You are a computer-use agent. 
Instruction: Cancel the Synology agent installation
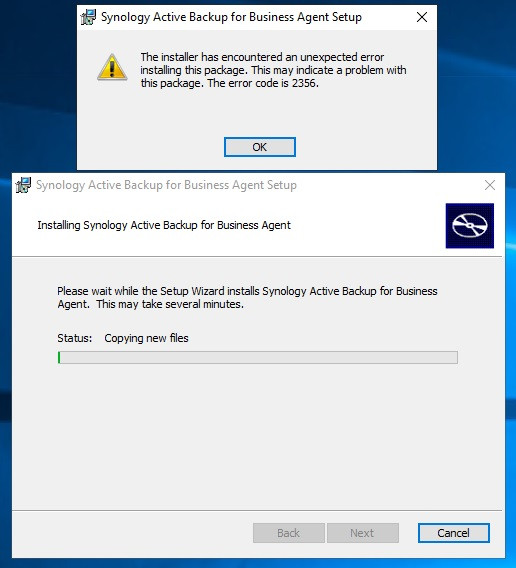click(454, 533)
